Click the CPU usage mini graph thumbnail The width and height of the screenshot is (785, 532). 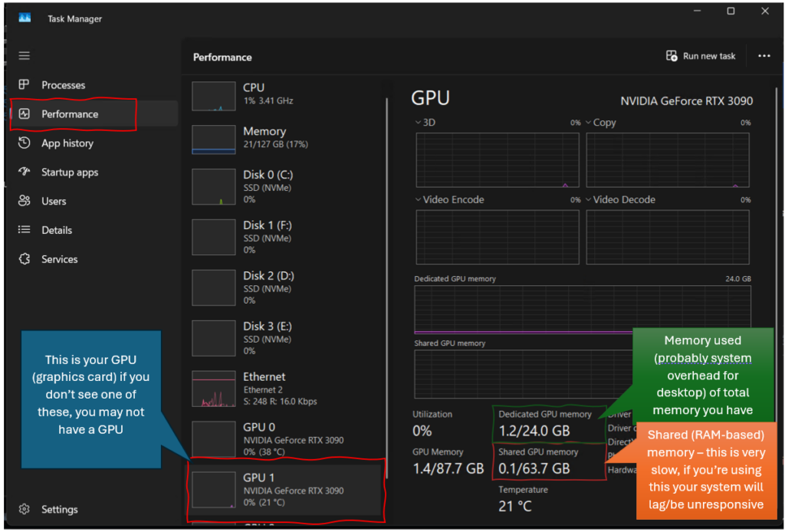[214, 96]
